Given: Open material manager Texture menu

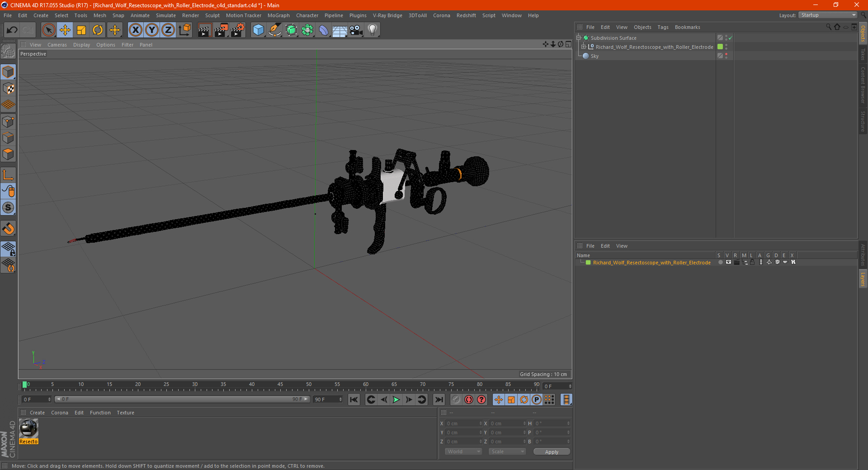Looking at the screenshot, I should point(125,413).
